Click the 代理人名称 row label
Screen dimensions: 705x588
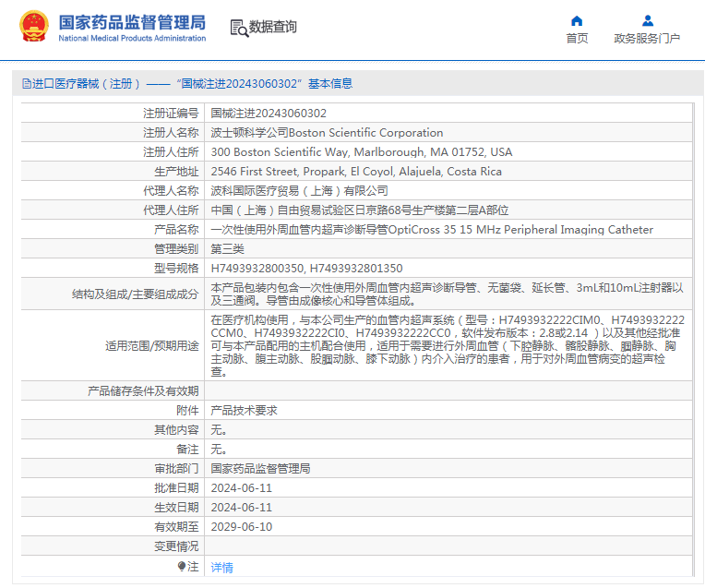pos(171,191)
